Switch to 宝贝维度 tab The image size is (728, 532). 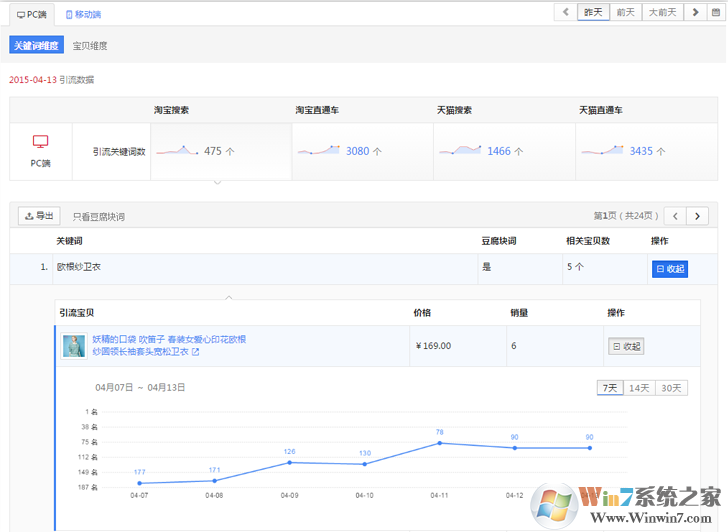point(90,46)
